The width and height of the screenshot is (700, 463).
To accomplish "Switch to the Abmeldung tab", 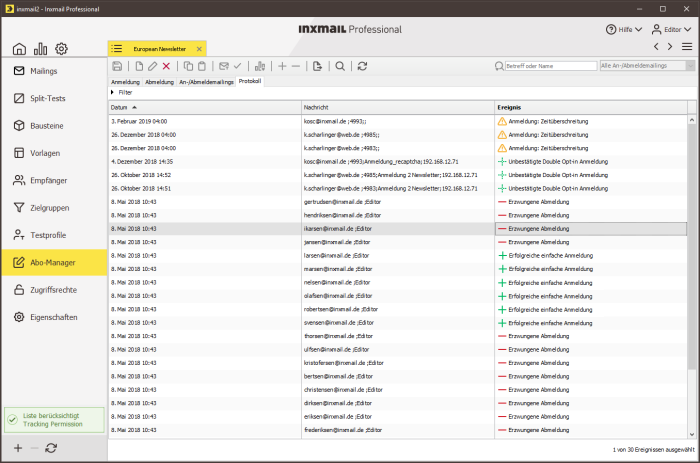I will (x=159, y=82).
